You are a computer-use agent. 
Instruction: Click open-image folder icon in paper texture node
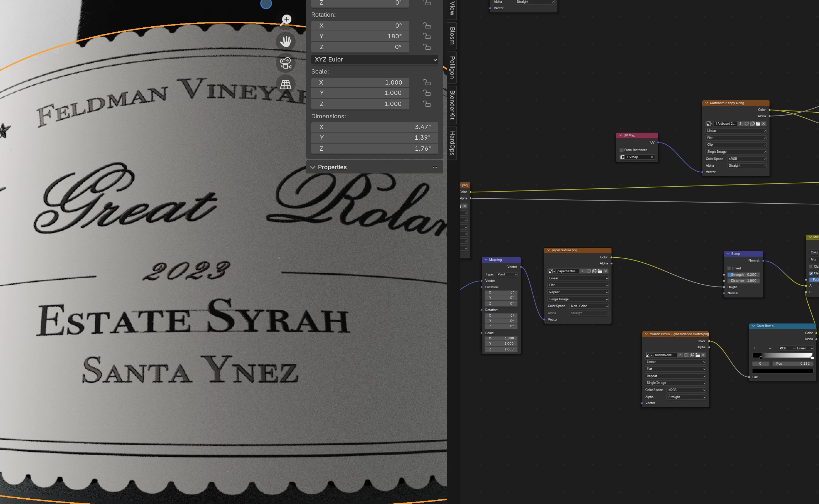tap(600, 271)
